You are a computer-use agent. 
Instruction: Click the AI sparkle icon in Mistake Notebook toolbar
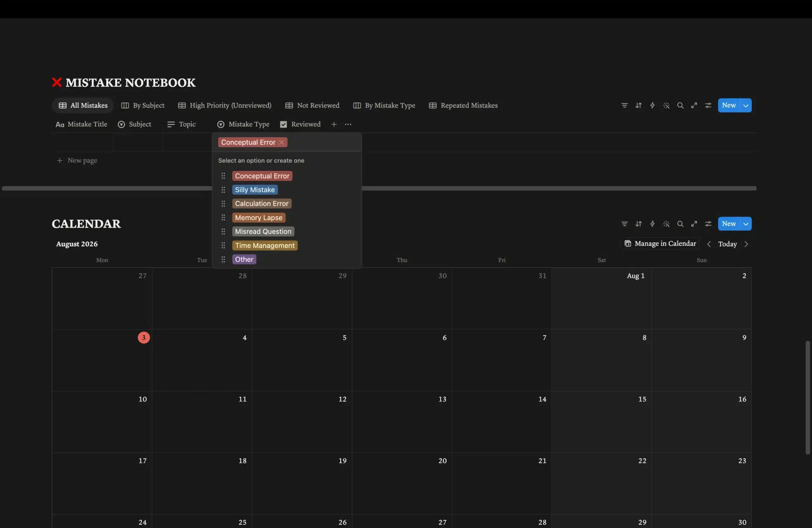click(666, 105)
